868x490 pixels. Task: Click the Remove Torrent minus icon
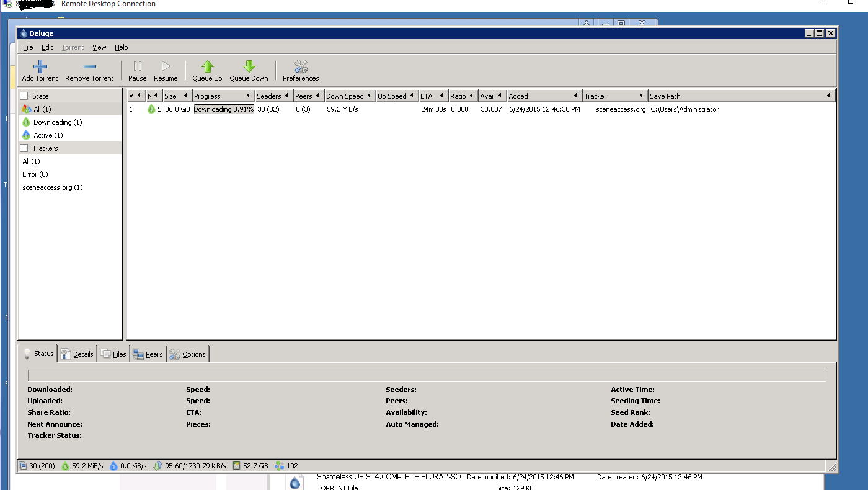89,66
